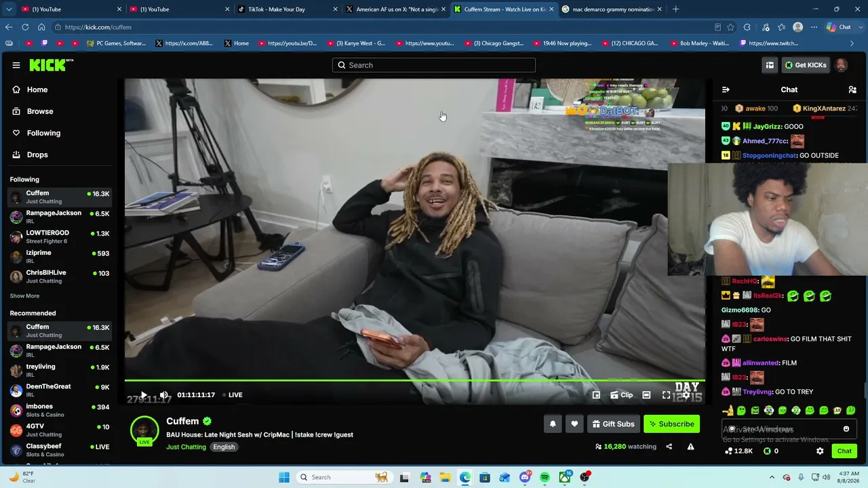This screenshot has width=868, height=488.
Task: Click the Gift Subs button
Action: pos(613,424)
